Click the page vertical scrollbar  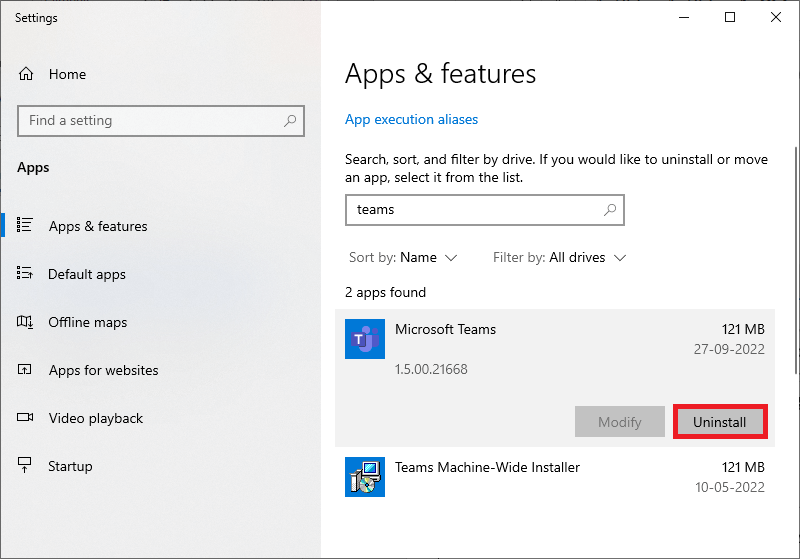[796, 260]
